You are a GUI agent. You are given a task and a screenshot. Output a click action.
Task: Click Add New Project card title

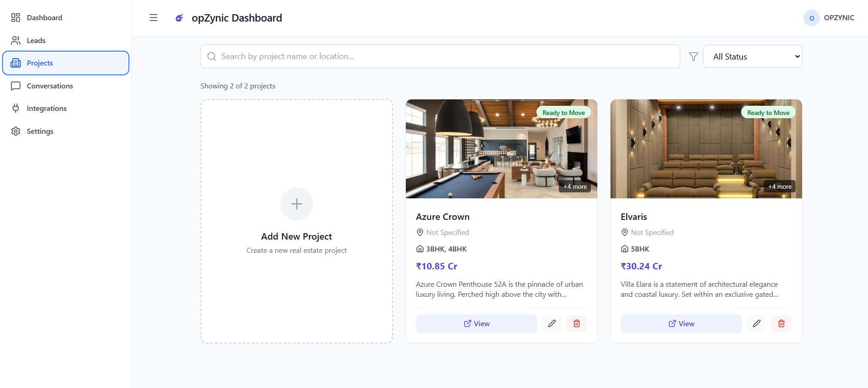coord(297,236)
